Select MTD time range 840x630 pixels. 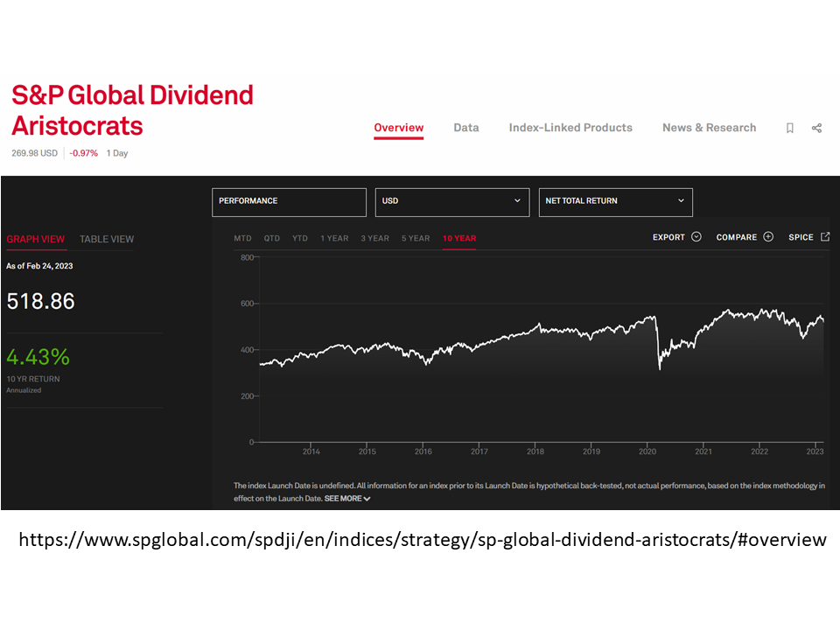242,238
